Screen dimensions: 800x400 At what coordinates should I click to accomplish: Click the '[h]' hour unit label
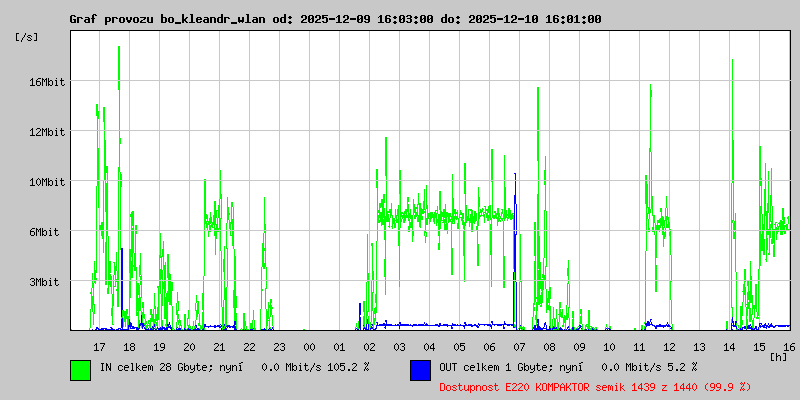[x=779, y=357]
